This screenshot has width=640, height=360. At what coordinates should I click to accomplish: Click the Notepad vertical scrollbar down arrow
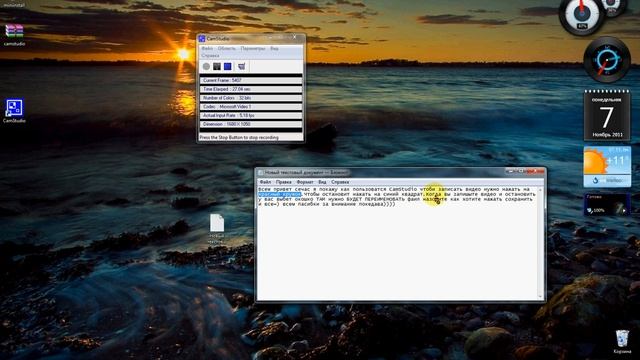pyautogui.click(x=540, y=296)
